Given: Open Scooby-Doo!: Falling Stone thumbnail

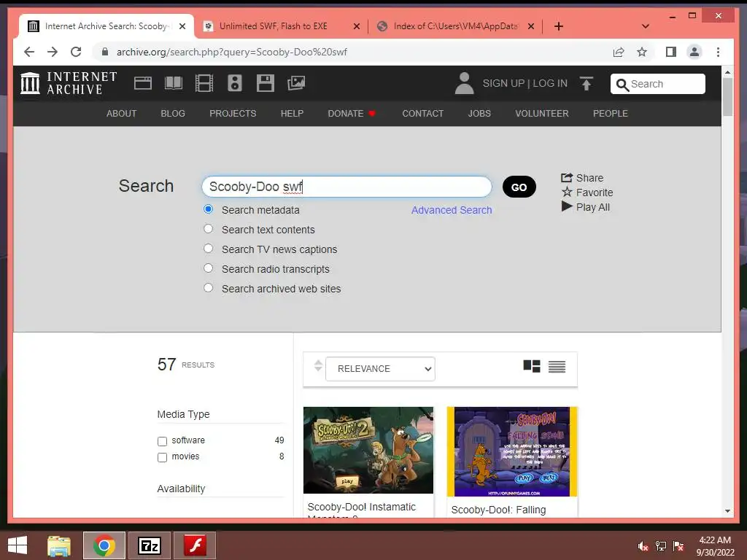Looking at the screenshot, I should [x=511, y=451].
